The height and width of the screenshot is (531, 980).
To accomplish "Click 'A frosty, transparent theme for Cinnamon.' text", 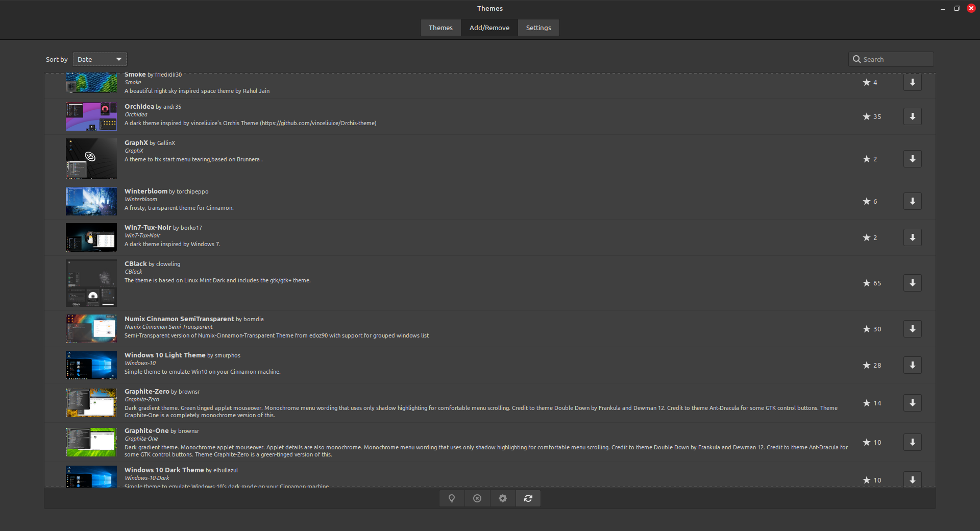I will 179,208.
